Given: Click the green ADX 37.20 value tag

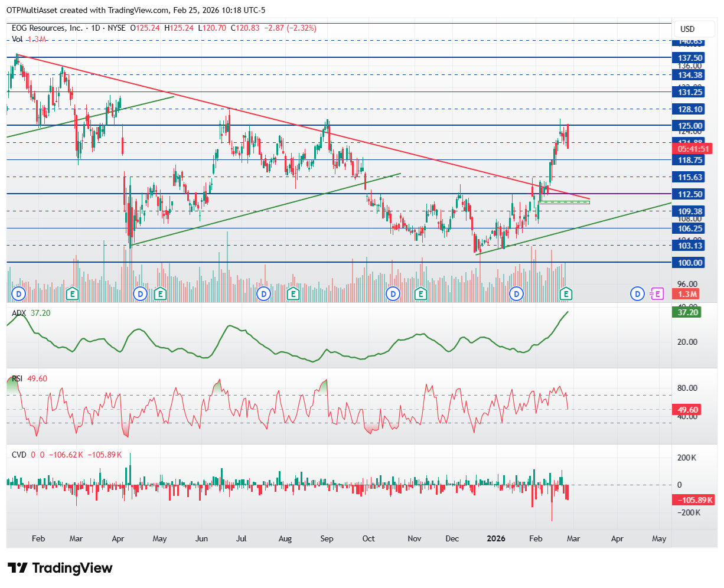Looking at the screenshot, I should [x=688, y=312].
